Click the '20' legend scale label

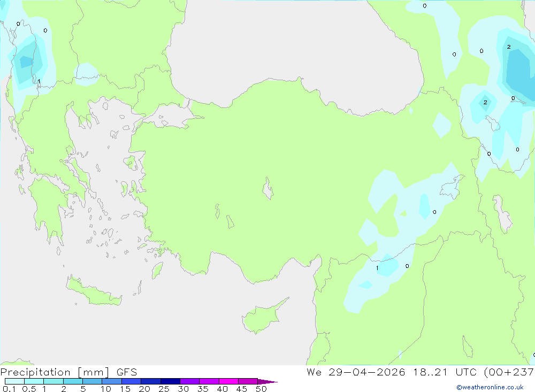pos(144,389)
